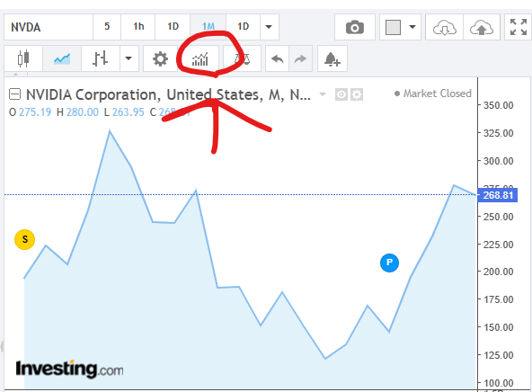Open the interval dropdown arrow
The width and height of the screenshot is (532, 392).
[x=269, y=27]
